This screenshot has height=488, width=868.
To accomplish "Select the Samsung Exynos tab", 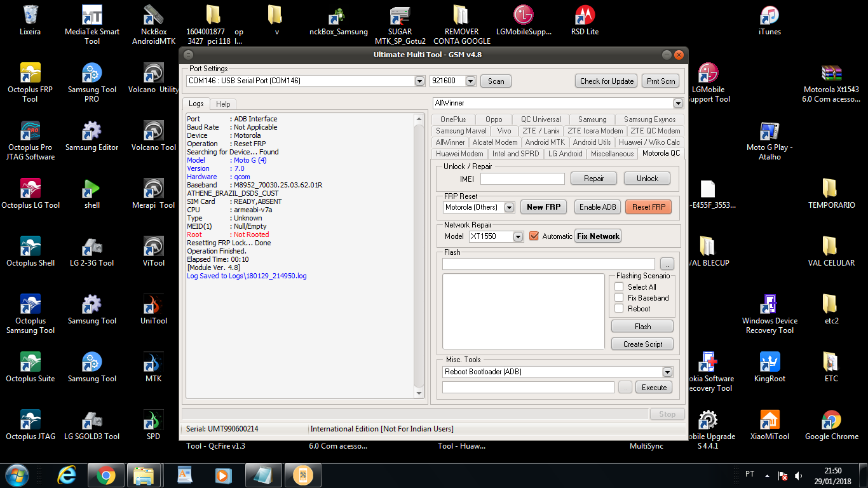I will click(x=649, y=119).
